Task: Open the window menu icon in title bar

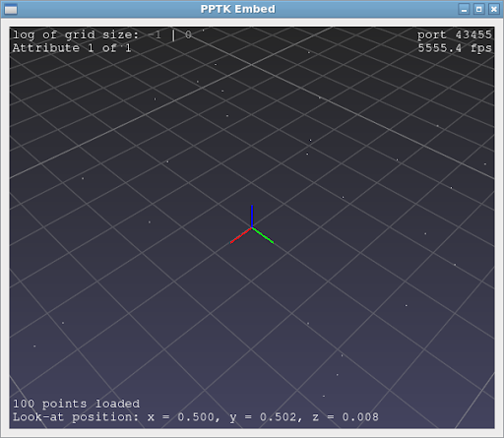Action: coord(11,10)
